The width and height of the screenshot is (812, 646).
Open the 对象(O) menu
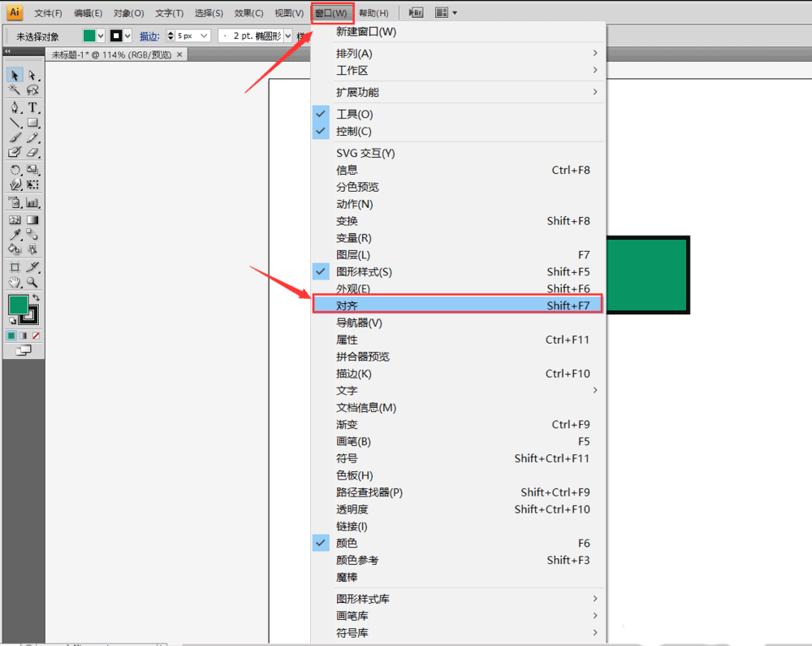point(128,13)
